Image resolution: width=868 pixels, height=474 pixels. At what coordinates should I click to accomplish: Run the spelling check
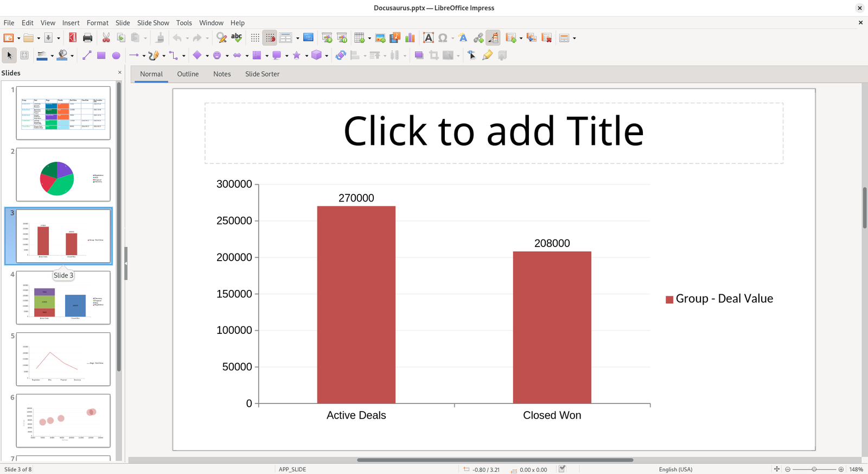(x=237, y=37)
